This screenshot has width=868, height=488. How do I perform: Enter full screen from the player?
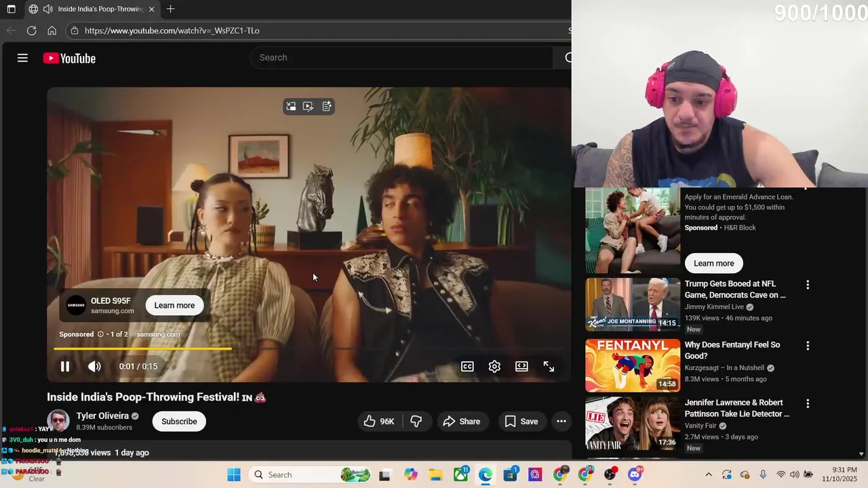tap(549, 367)
